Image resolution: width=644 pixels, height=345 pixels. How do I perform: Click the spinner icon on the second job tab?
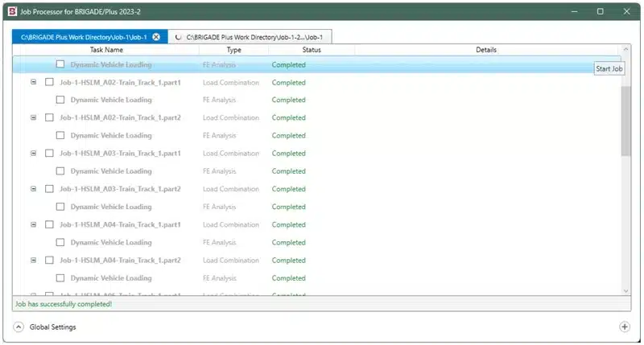pos(177,37)
